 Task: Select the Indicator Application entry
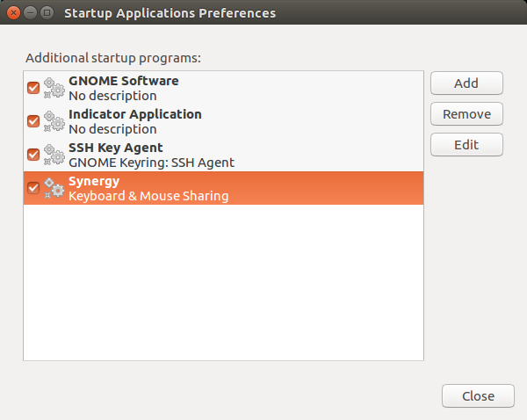(223, 121)
